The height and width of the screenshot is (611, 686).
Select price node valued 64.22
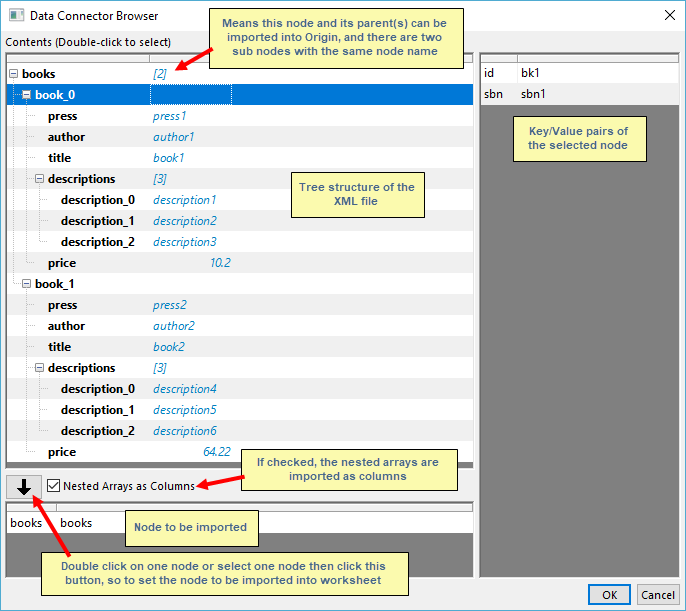point(240,452)
